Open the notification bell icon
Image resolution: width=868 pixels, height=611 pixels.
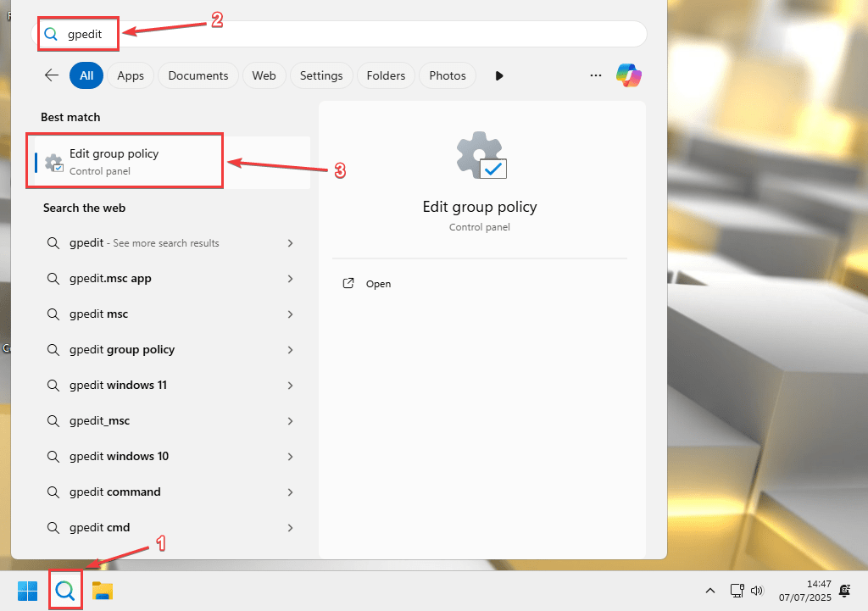tap(844, 590)
